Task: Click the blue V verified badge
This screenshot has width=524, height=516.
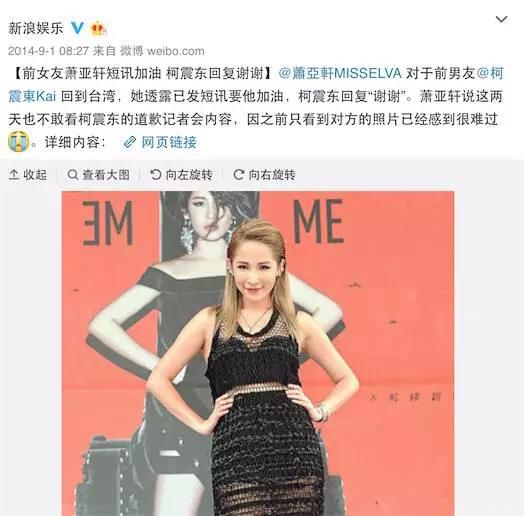Action: pos(77,28)
